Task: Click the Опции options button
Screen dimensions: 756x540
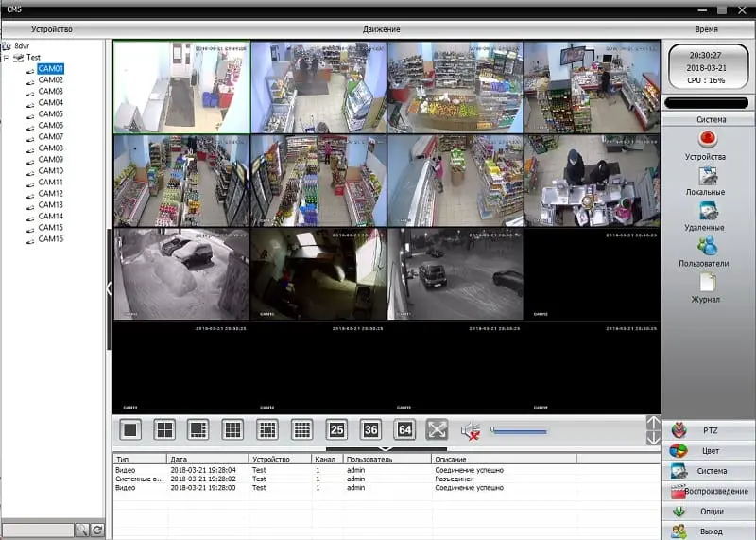Action: [709, 512]
